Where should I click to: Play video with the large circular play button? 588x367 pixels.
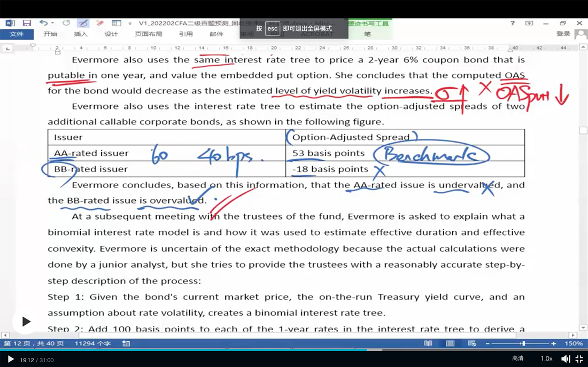[x=25, y=322]
